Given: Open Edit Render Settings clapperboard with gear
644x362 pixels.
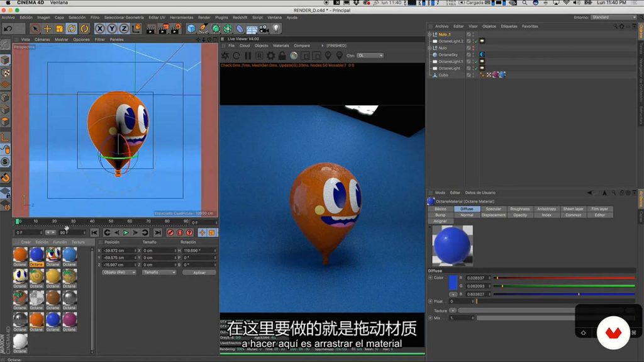Looking at the screenshot, I should (176, 28).
